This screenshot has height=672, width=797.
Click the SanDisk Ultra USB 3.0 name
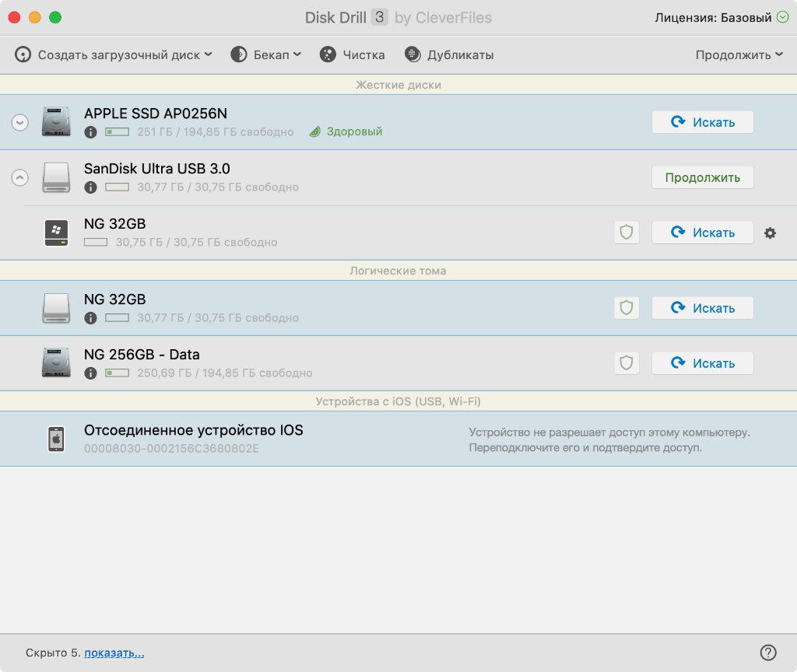click(x=157, y=169)
